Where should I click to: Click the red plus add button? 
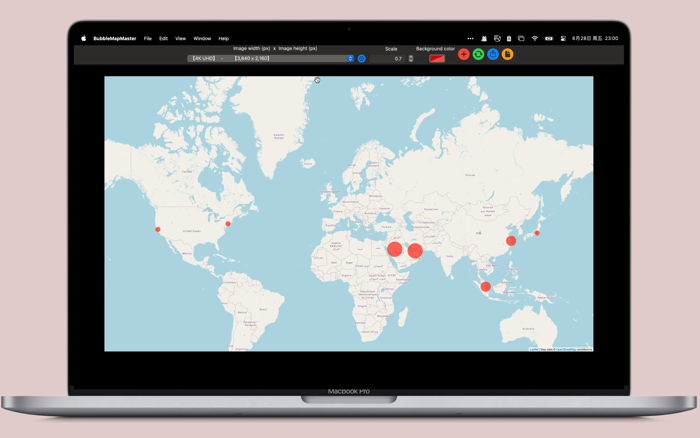point(463,54)
